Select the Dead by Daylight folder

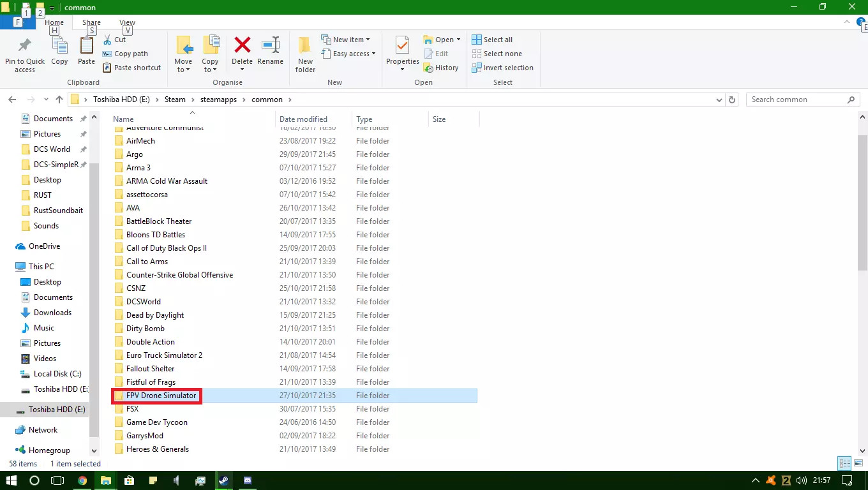tap(294, 315)
